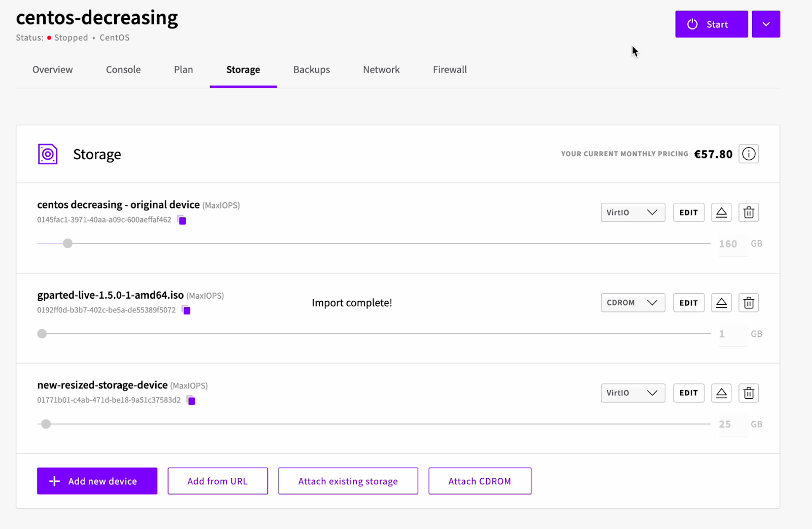Click Attach CDROM button
Viewport: 812px width, 529px height.
coord(480,481)
